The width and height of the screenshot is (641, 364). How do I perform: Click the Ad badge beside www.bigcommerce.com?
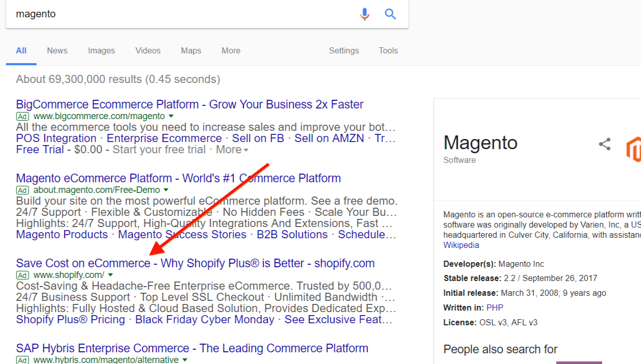click(x=22, y=116)
